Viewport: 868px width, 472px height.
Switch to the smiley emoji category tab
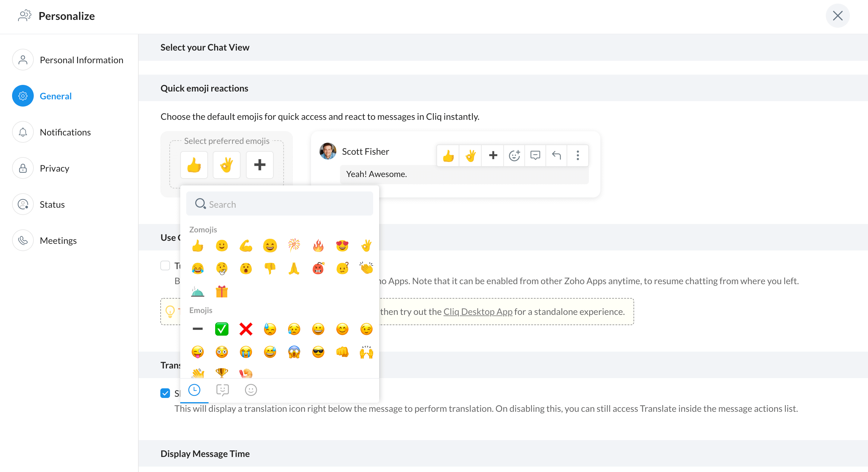pyautogui.click(x=251, y=390)
